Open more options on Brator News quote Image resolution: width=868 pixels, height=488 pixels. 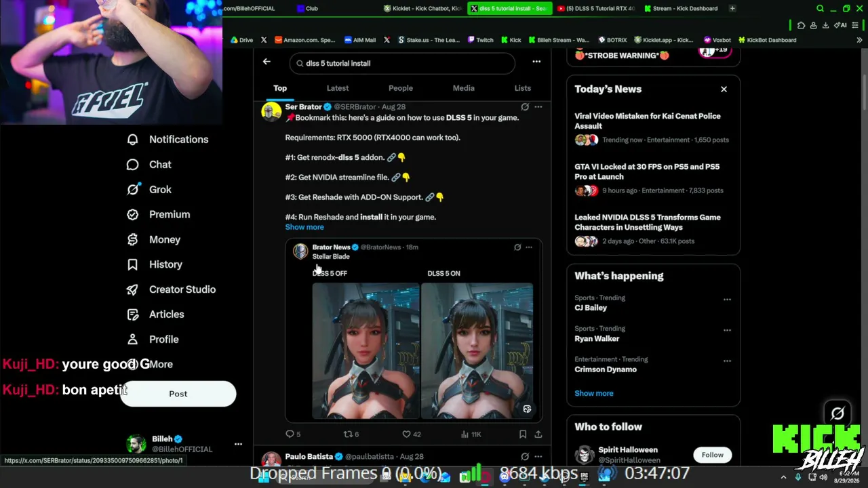coord(529,247)
